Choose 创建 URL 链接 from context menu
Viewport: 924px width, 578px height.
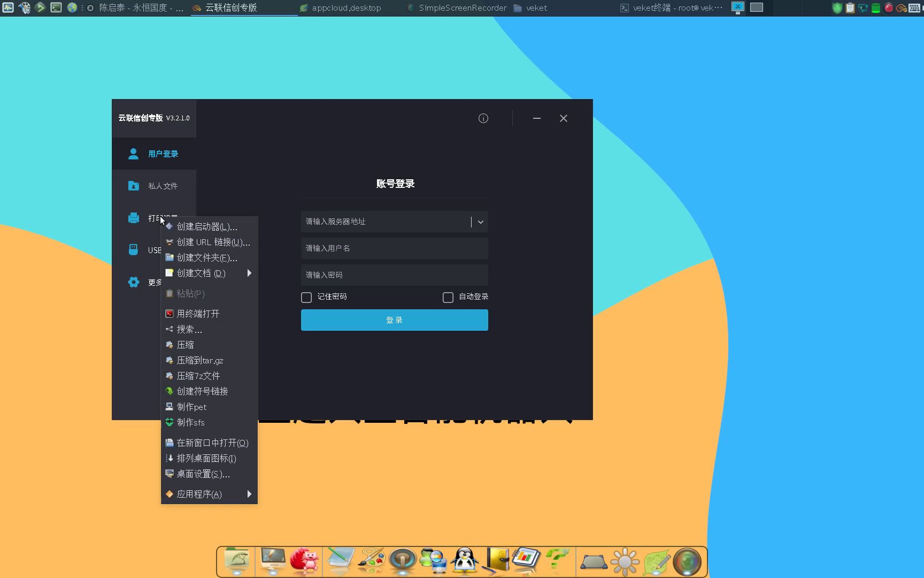pos(209,242)
